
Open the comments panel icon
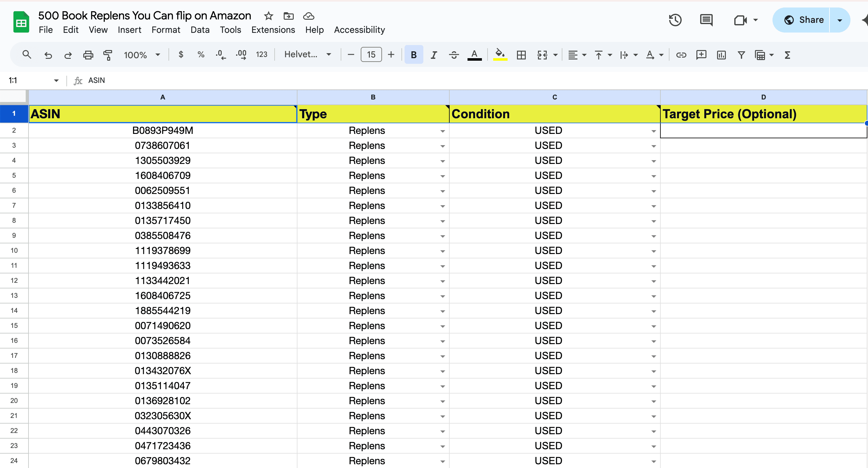(706, 20)
